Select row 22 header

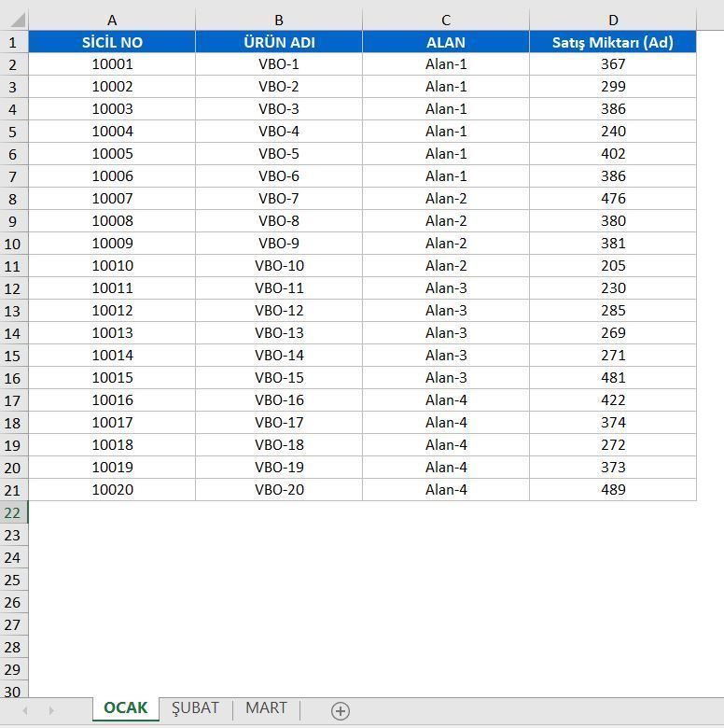[13, 512]
